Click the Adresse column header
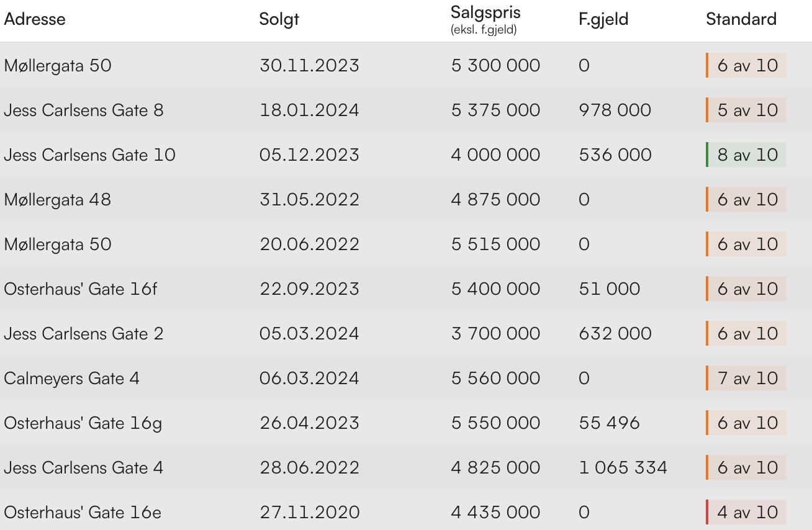The width and height of the screenshot is (812, 530). tap(35, 19)
